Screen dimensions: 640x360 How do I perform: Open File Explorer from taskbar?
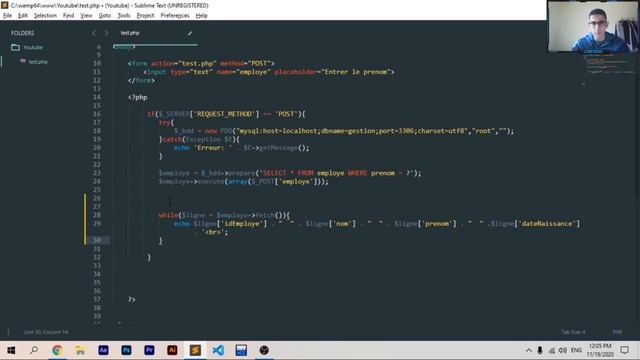point(80,350)
